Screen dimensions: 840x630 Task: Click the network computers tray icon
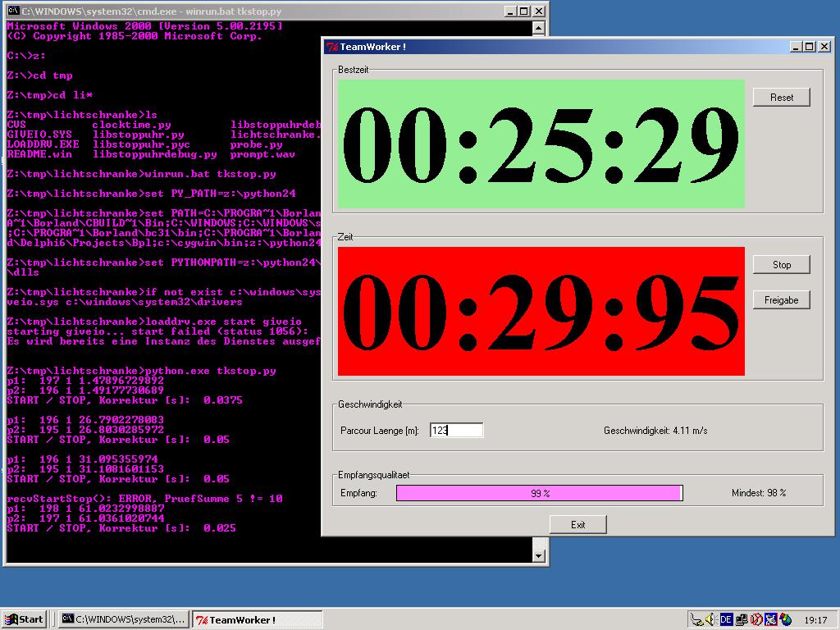click(742, 619)
